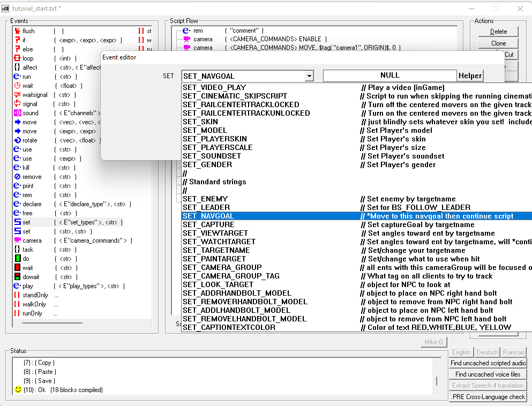Image resolution: width=532 pixels, height=406 pixels.
Task: Click the affect braces icon
Action: click(x=17, y=67)
